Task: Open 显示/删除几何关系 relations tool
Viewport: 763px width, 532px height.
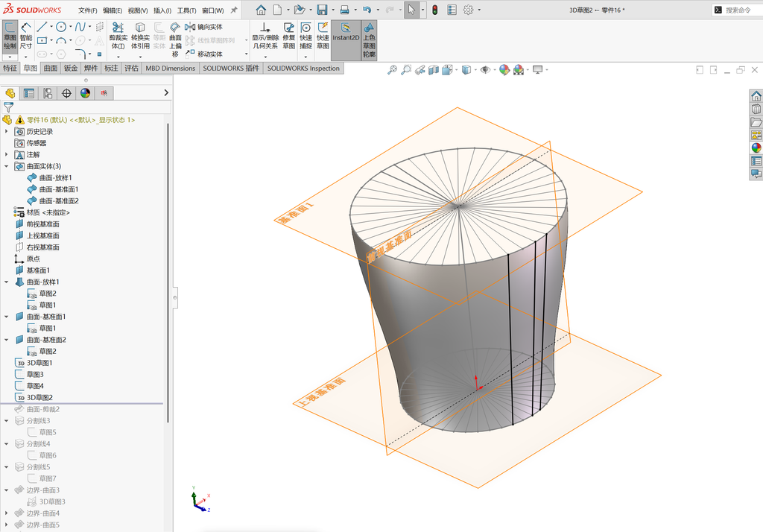Action: coord(265,36)
